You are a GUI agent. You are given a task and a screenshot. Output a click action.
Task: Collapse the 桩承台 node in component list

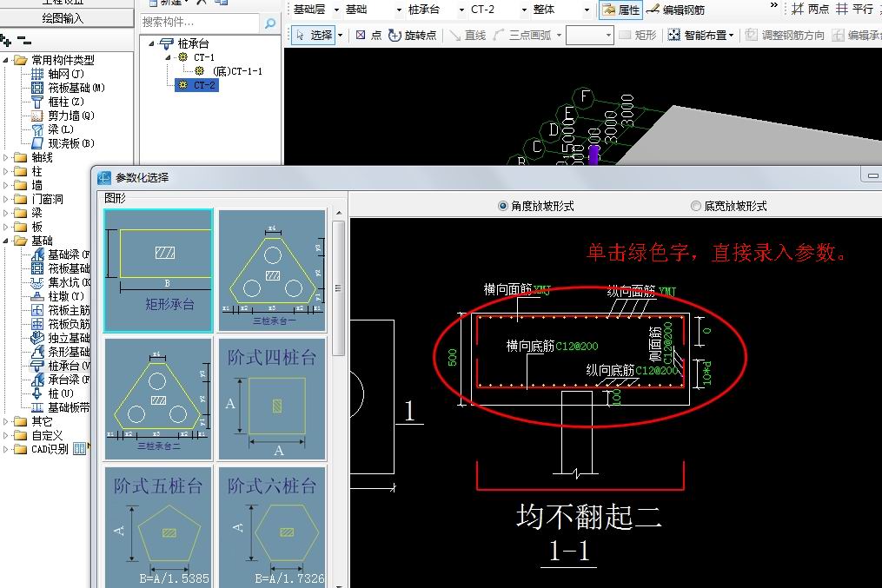(x=153, y=43)
